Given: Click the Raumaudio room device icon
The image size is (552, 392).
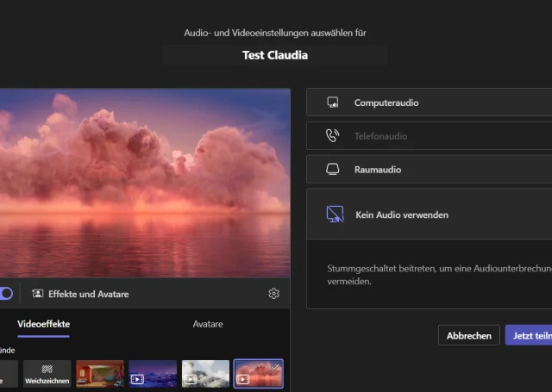Looking at the screenshot, I should click(333, 170).
